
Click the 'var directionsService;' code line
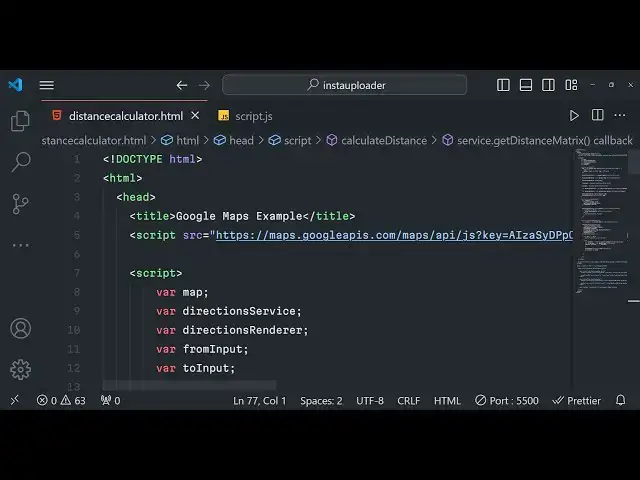pyautogui.click(x=229, y=311)
